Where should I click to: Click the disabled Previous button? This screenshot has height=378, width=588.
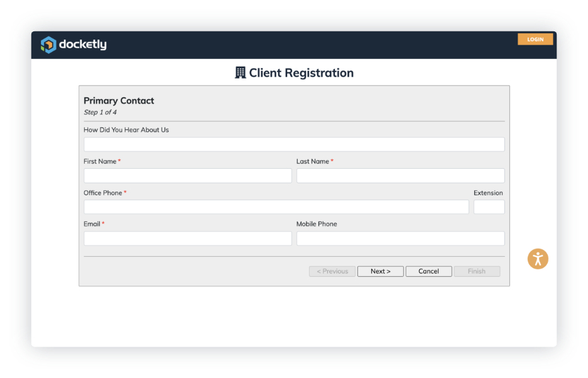pos(332,271)
